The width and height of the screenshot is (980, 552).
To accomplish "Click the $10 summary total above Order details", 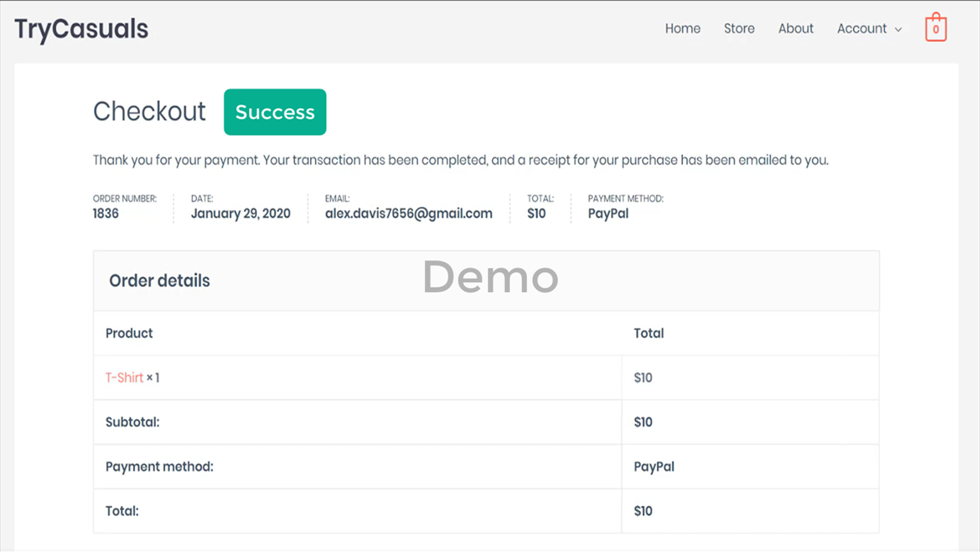I will click(536, 213).
